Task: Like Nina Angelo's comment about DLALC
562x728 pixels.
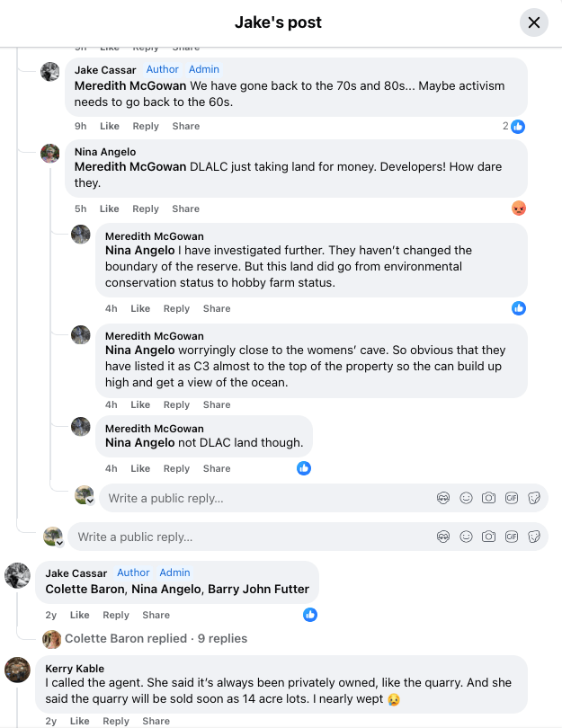Action: point(109,209)
